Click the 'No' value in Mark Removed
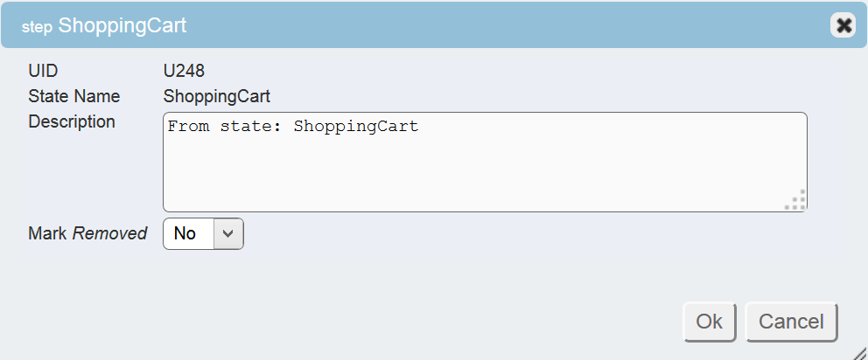The image size is (868, 360). (185, 233)
